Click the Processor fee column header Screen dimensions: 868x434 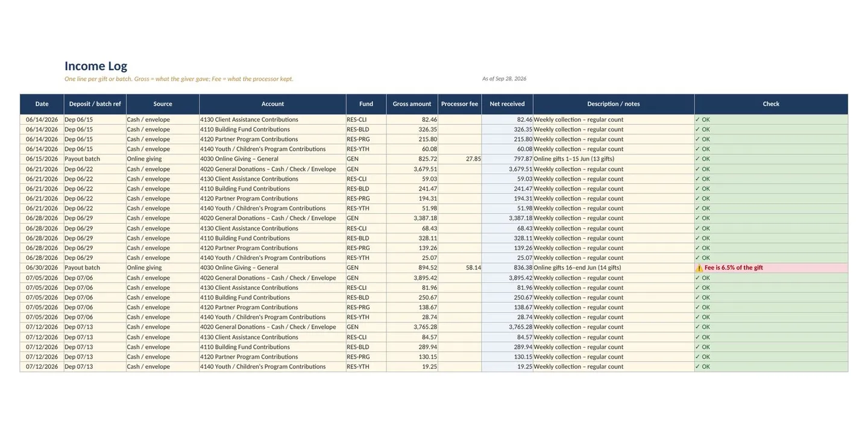pyautogui.click(x=460, y=104)
